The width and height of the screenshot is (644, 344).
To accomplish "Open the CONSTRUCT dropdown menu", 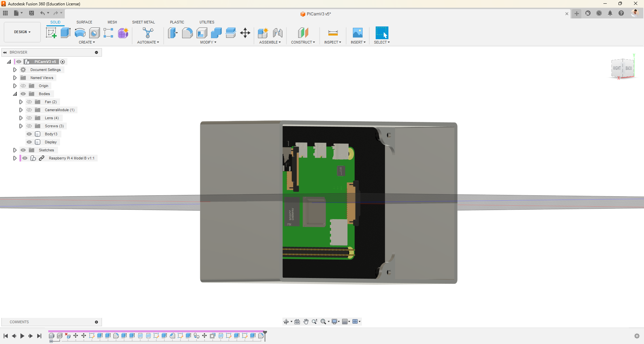I will (303, 42).
